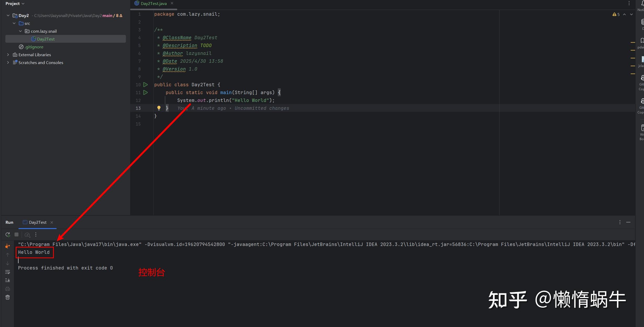
Task: Expand the External Libraries node
Action: click(8, 55)
